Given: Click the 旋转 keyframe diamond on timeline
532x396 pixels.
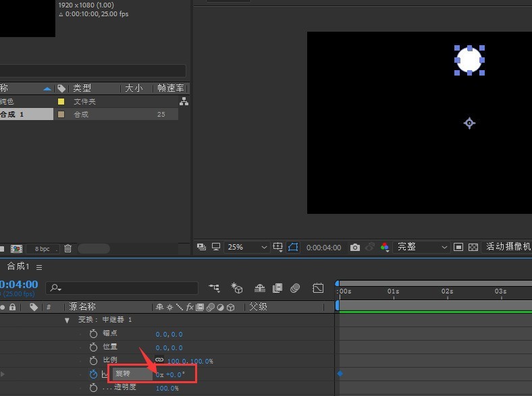Looking at the screenshot, I should [x=340, y=374].
